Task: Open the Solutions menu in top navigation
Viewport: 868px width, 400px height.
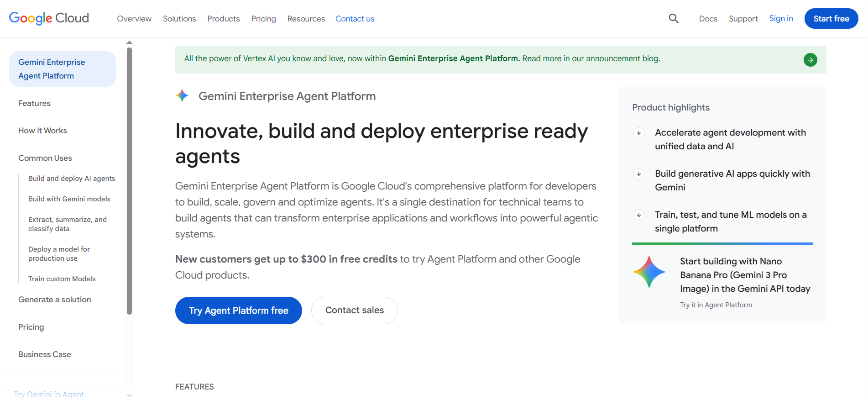Action: tap(179, 19)
